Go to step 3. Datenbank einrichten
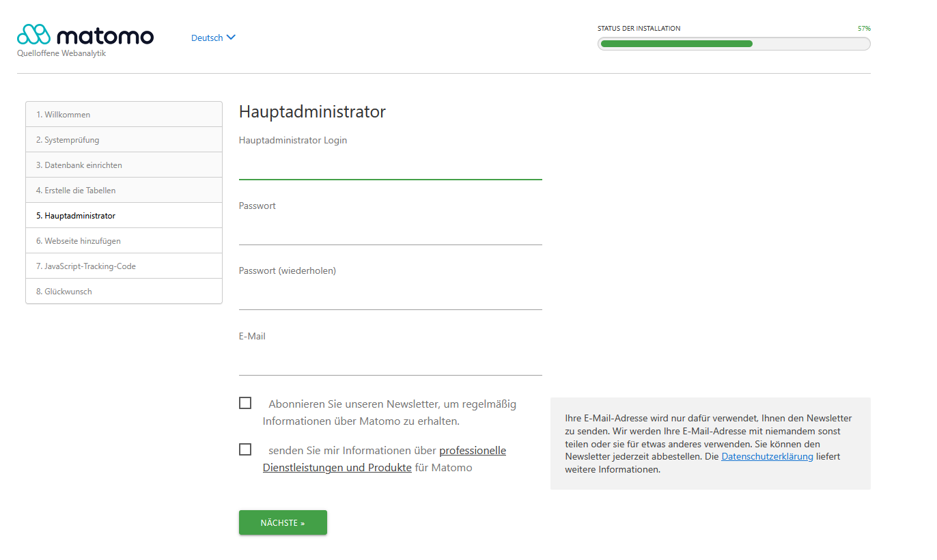Image resolution: width=937 pixels, height=560 pixels. (x=124, y=165)
